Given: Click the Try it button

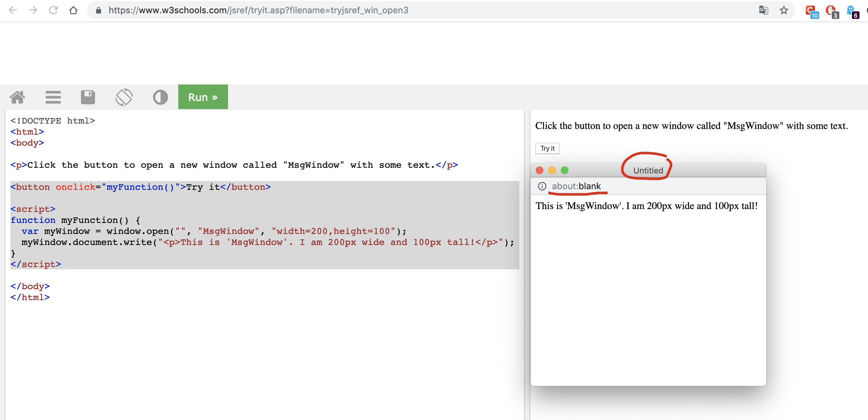Looking at the screenshot, I should (547, 149).
